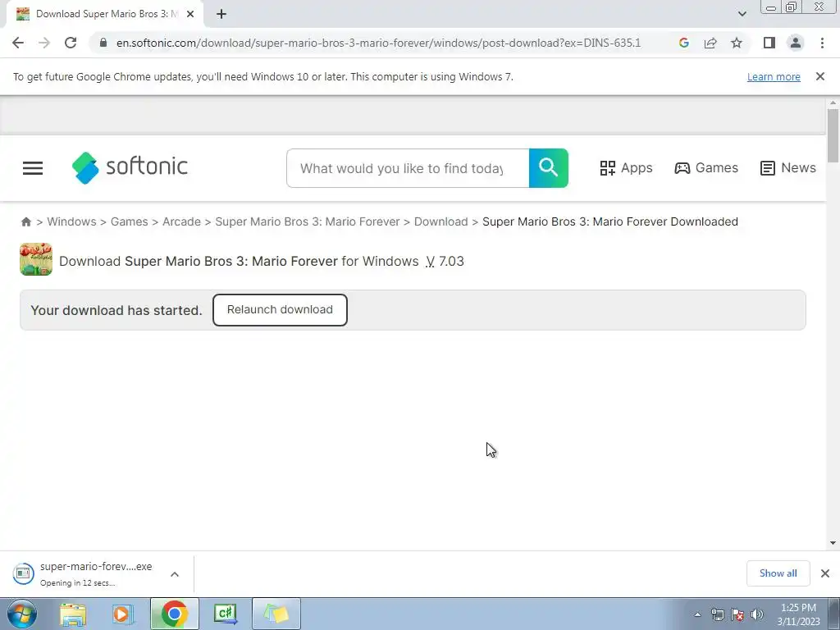Open the super-mario-forev...exe download item
Viewport: 840px width, 630px height.
(x=83, y=573)
